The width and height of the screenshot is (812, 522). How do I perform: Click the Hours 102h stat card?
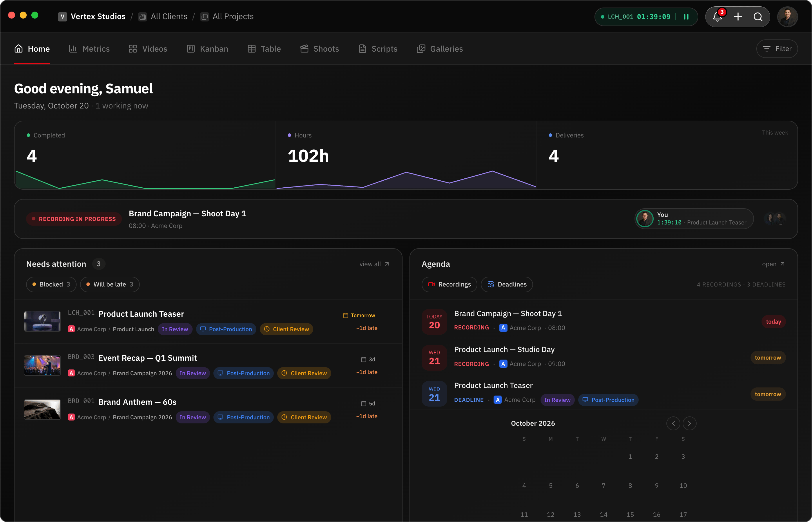tap(406, 155)
